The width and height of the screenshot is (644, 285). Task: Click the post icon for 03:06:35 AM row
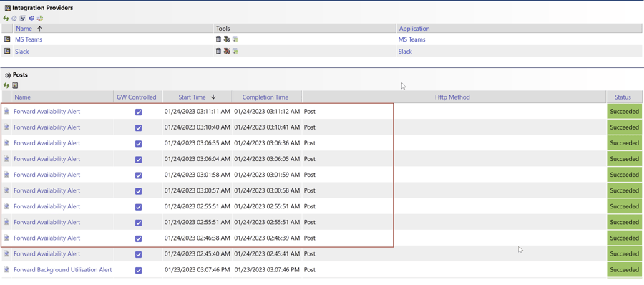pyautogui.click(x=7, y=143)
